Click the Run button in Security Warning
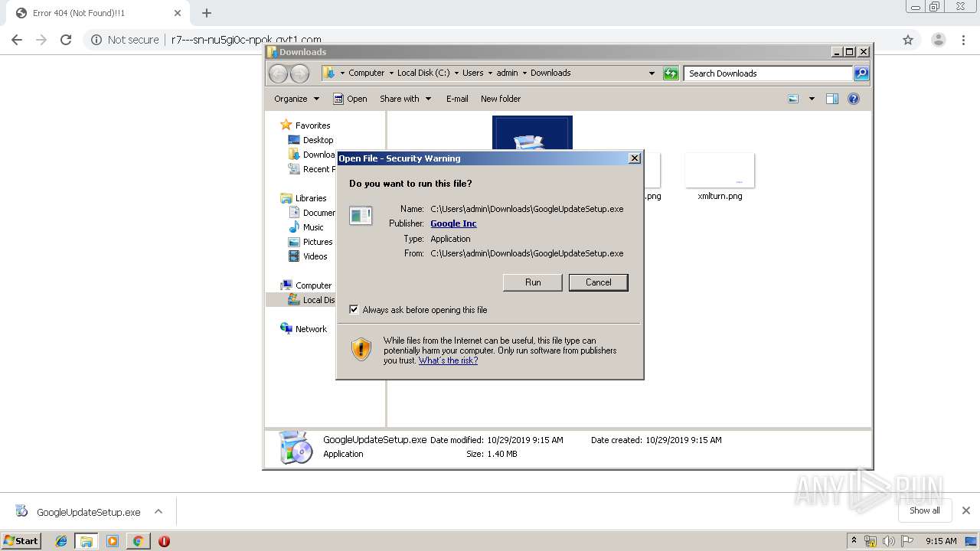The height and width of the screenshot is (551, 980). [533, 282]
